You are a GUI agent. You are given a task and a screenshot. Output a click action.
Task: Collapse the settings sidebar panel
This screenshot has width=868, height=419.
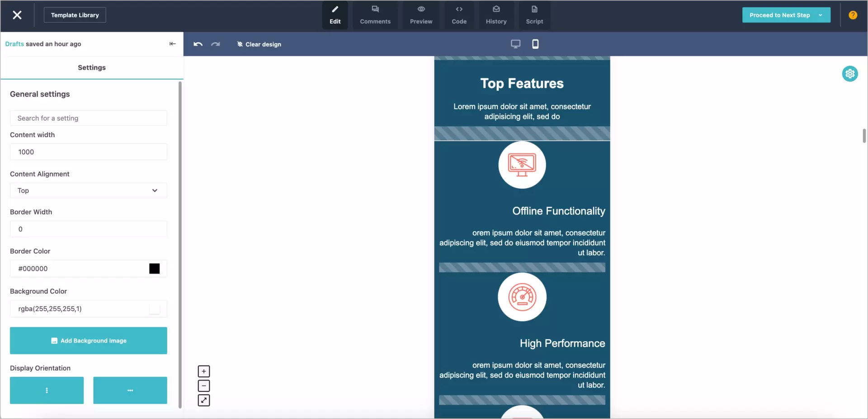pyautogui.click(x=172, y=44)
